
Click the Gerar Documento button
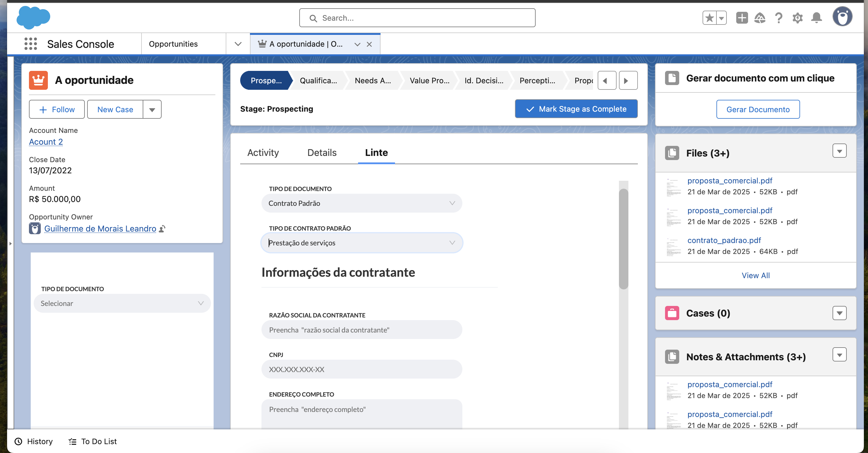point(758,110)
